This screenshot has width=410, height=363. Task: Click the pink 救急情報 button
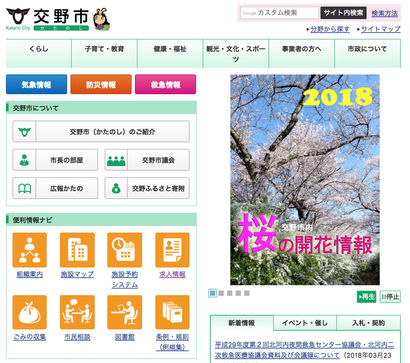coord(165,84)
